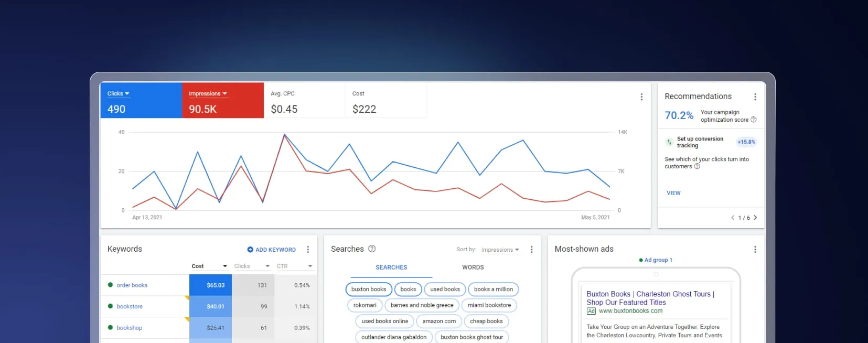Click the help icon beside optimization score

(x=753, y=120)
